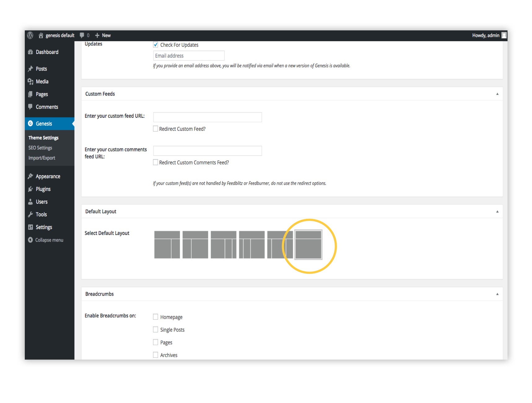This screenshot has width=532, height=403.
Task: Uncheck Check For Updates checkbox
Action: pos(156,45)
